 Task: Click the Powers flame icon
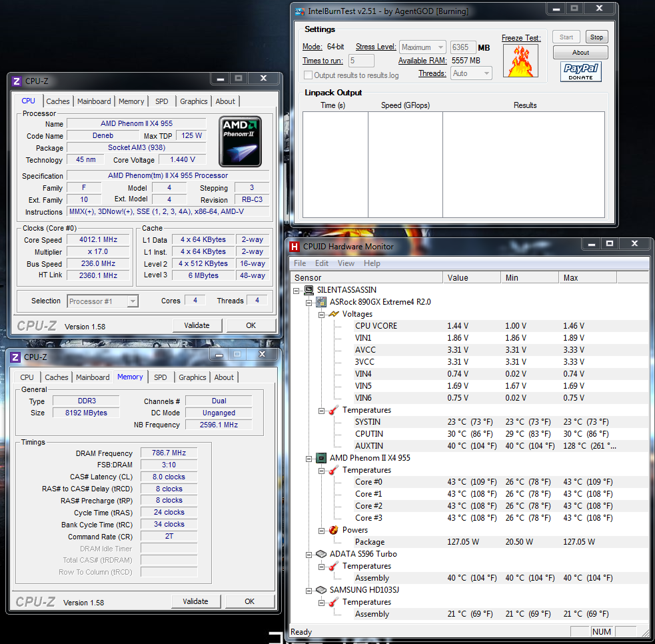[333, 530]
